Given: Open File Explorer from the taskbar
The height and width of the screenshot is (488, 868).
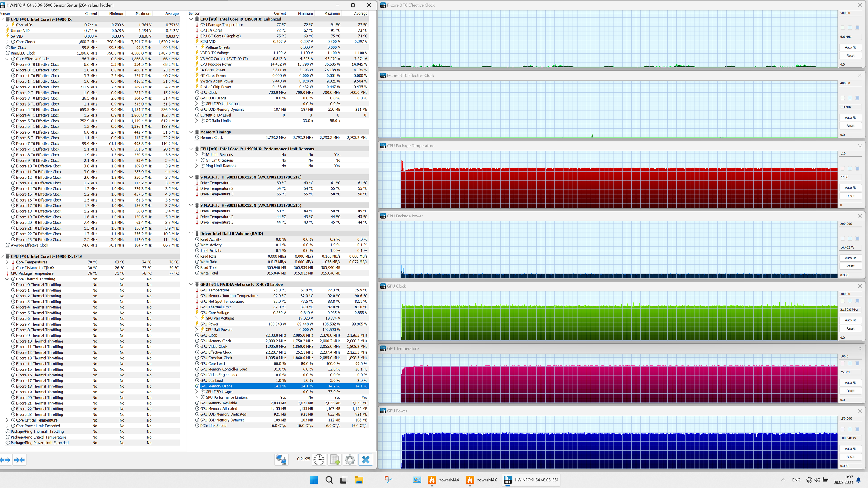Looking at the screenshot, I should tap(359, 480).
